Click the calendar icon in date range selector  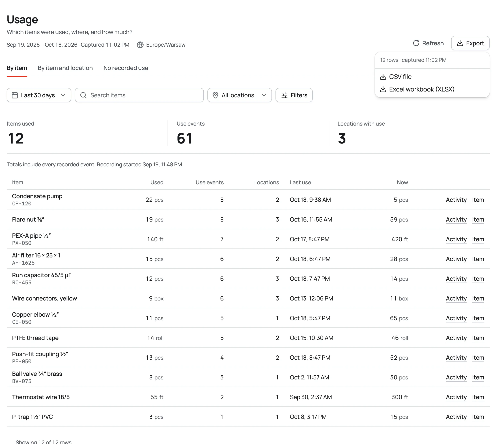[15, 95]
